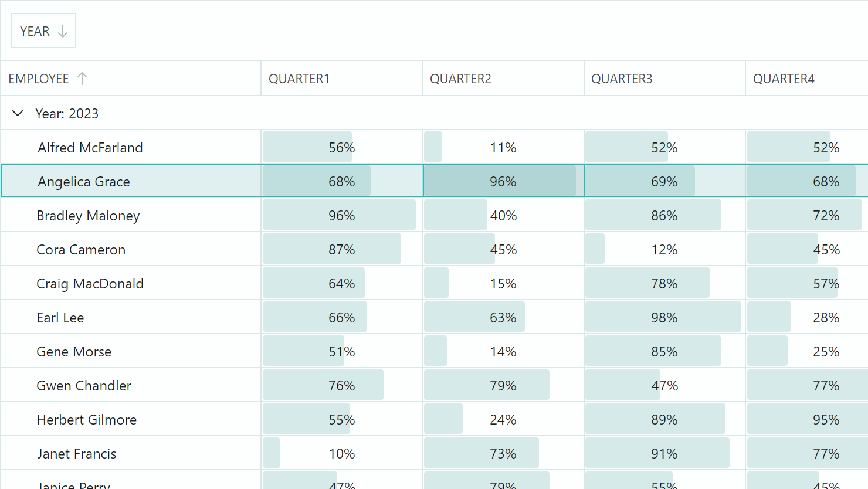Image resolution: width=868 pixels, height=489 pixels.
Task: Click Gene Morse's 14% Quarter2 cell
Action: pos(503,352)
